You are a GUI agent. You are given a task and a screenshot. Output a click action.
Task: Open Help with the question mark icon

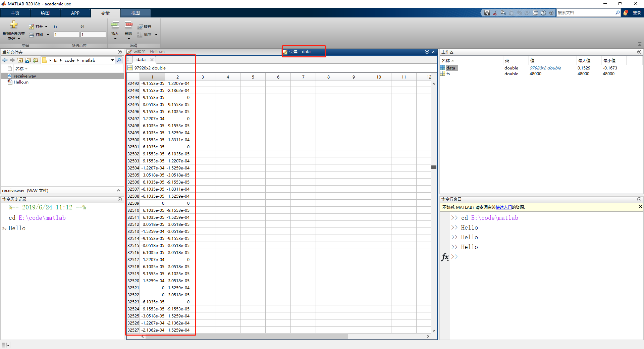click(x=543, y=13)
